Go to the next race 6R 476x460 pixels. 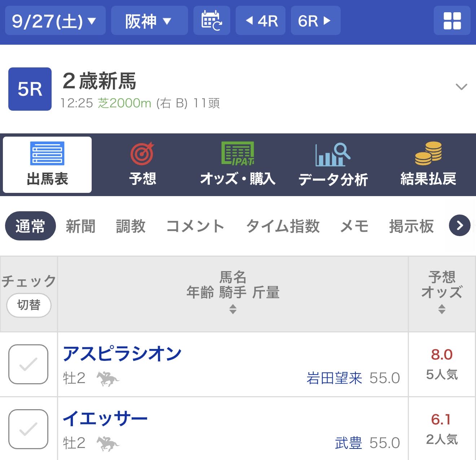pyautogui.click(x=315, y=21)
